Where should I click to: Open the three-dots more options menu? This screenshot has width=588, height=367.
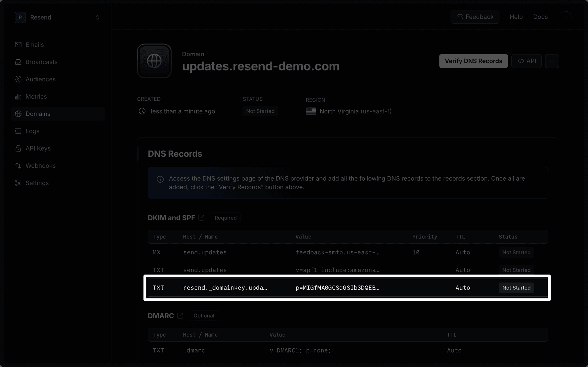click(552, 61)
